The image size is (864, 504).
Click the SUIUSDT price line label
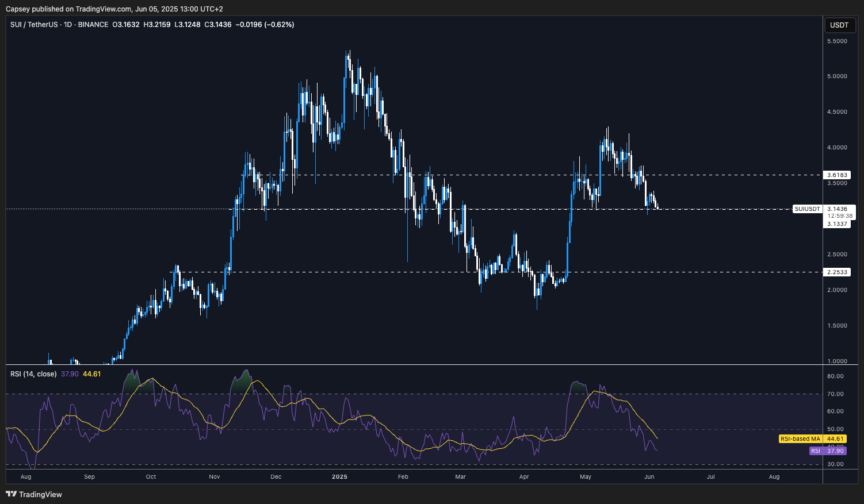coord(807,209)
